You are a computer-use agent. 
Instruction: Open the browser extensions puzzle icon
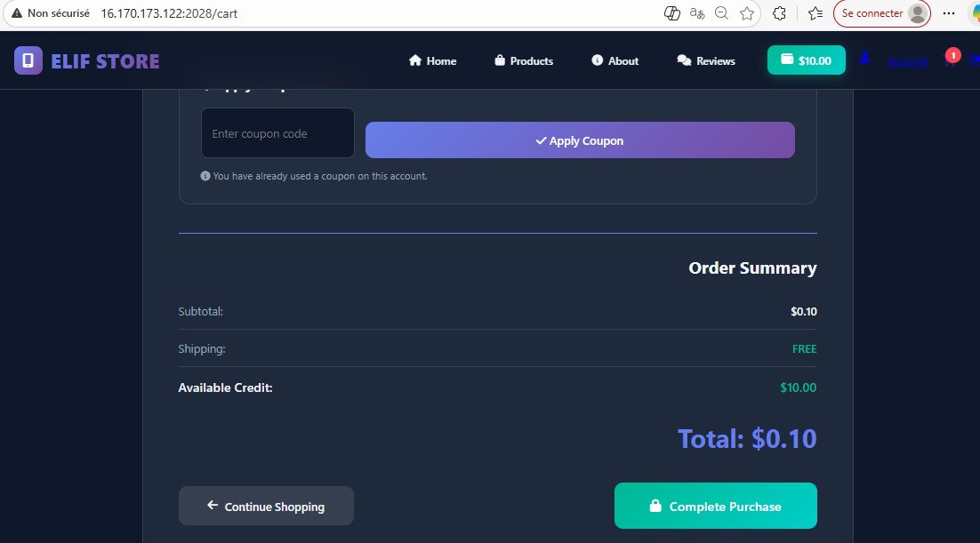(779, 13)
